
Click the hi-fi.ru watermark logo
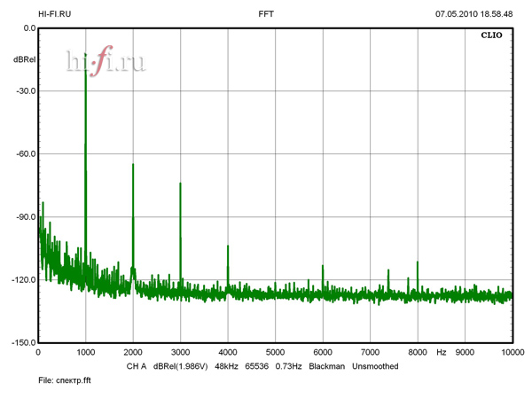[x=106, y=60]
